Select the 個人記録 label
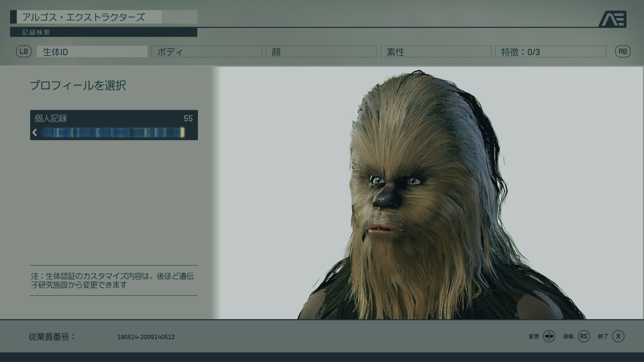The width and height of the screenshot is (644, 362). tap(51, 118)
